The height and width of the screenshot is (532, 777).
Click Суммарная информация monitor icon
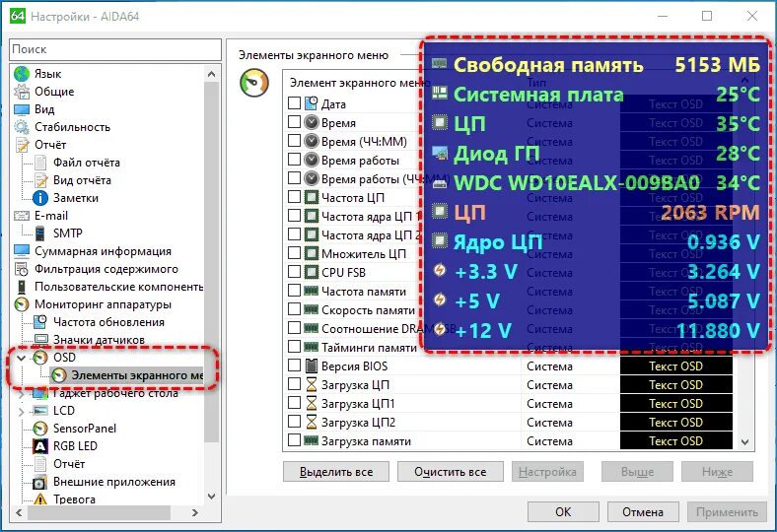point(22,251)
